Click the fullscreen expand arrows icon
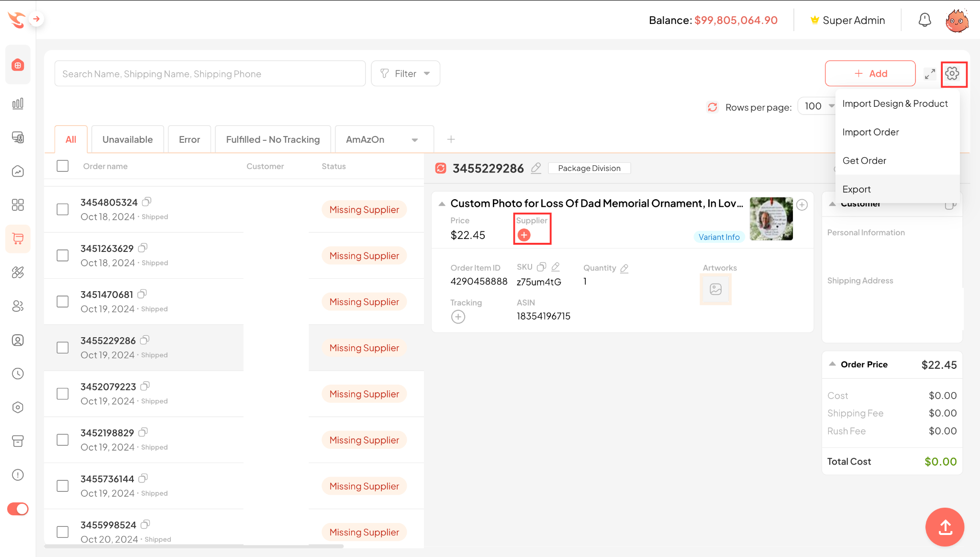This screenshot has height=557, width=980. [x=929, y=74]
